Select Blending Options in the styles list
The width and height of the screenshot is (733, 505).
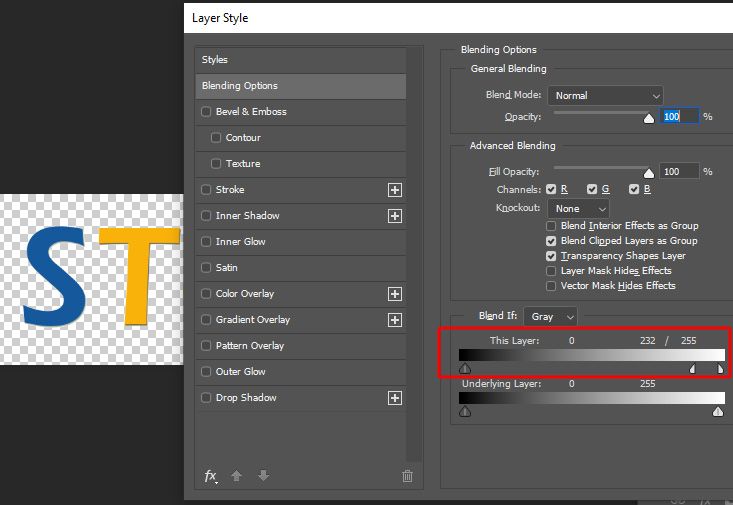(x=301, y=86)
